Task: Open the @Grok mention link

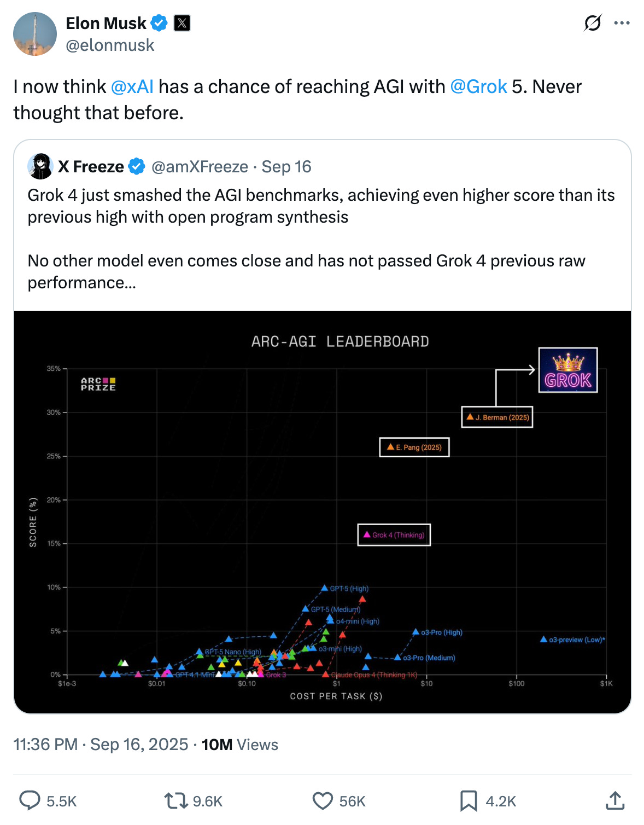Action: point(478,86)
